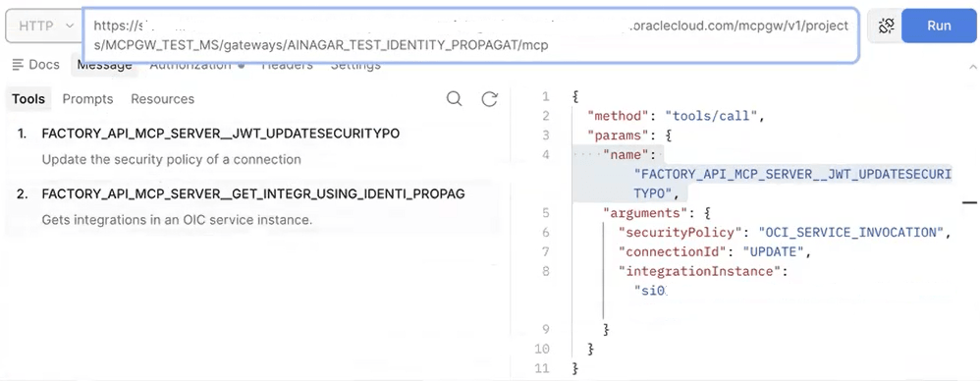Open the HTTP protocol dropdown

point(44,26)
